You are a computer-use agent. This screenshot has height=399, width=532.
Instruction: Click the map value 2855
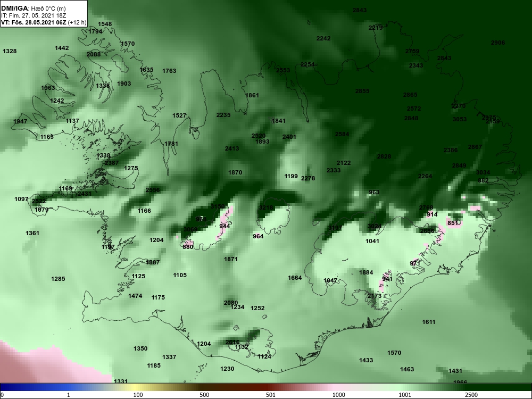(362, 92)
